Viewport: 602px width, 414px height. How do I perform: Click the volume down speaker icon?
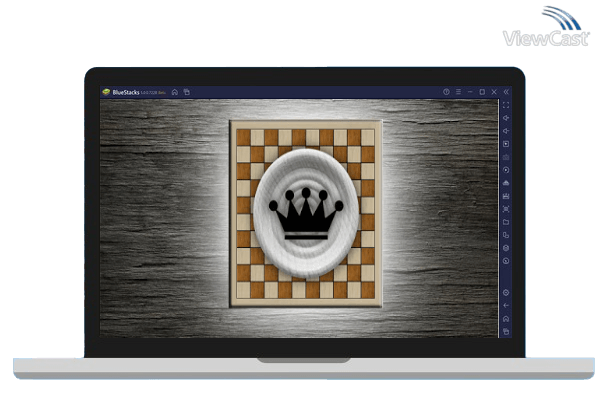coord(506,131)
